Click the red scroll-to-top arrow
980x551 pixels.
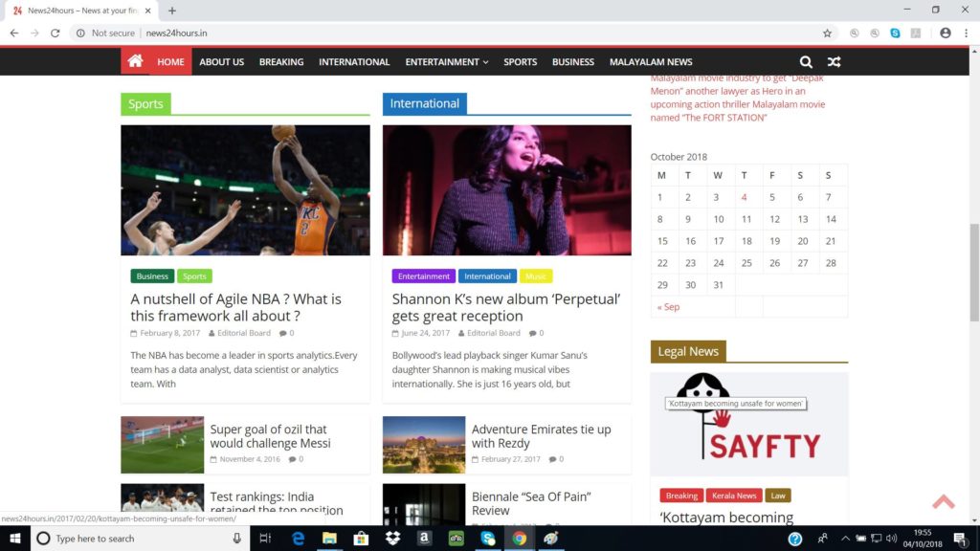[943, 501]
